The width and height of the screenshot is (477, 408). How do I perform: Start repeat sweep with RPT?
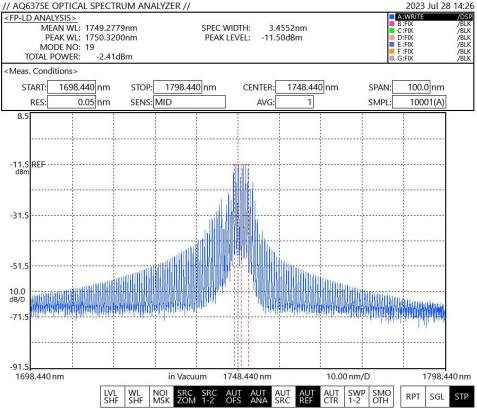[412, 397]
